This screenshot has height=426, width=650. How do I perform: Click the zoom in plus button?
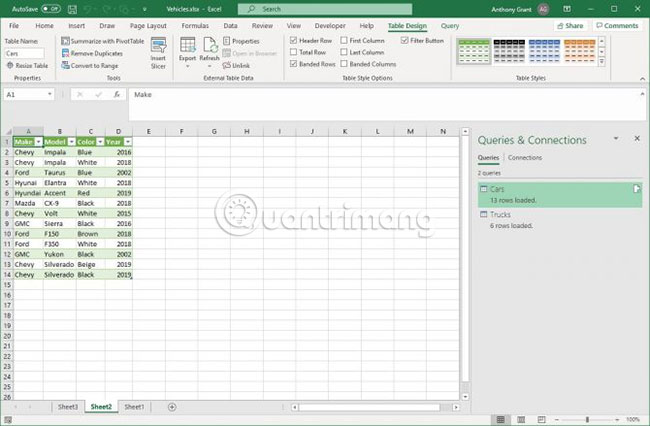coord(617,419)
